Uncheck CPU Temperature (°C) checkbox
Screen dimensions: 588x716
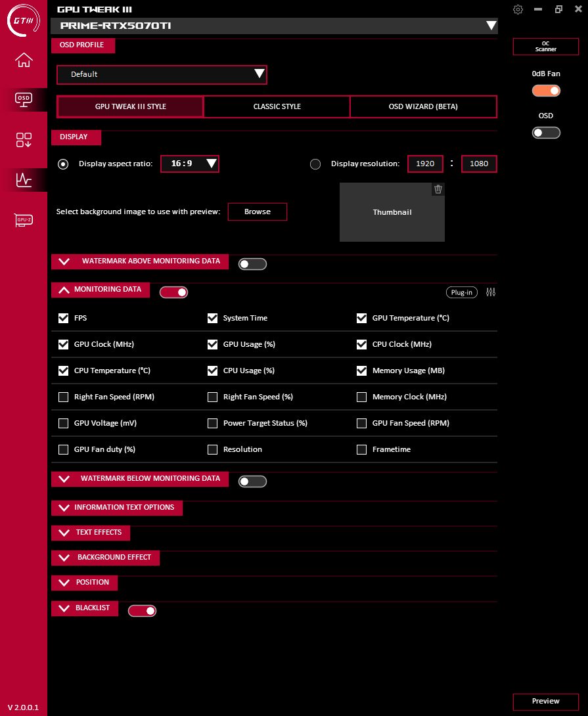[64, 370]
